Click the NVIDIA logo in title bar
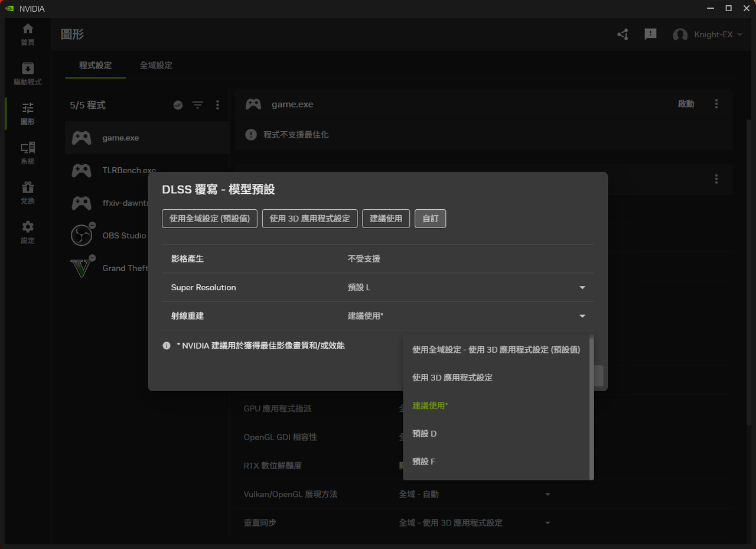 [9, 8]
